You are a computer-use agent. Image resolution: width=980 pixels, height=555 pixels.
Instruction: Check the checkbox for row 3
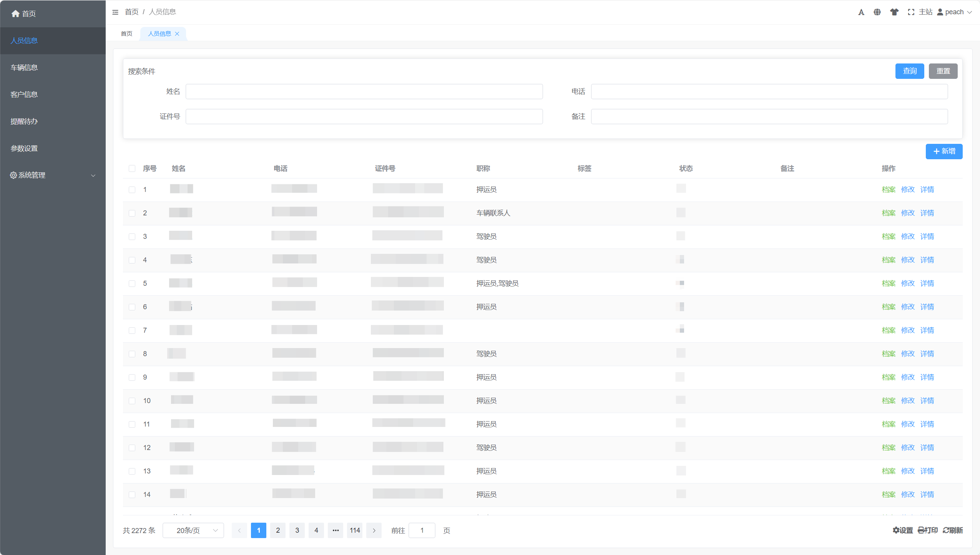click(x=132, y=237)
